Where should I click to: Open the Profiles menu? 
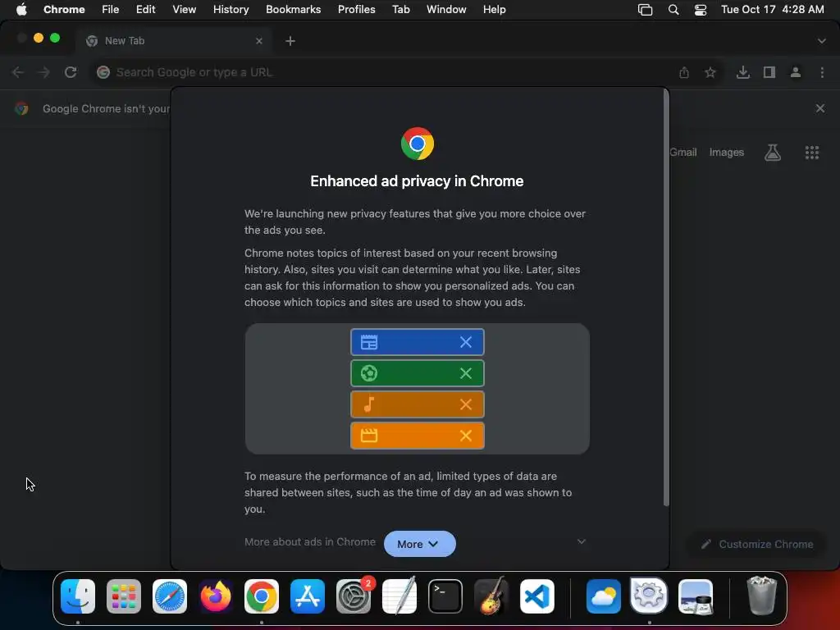(356, 9)
